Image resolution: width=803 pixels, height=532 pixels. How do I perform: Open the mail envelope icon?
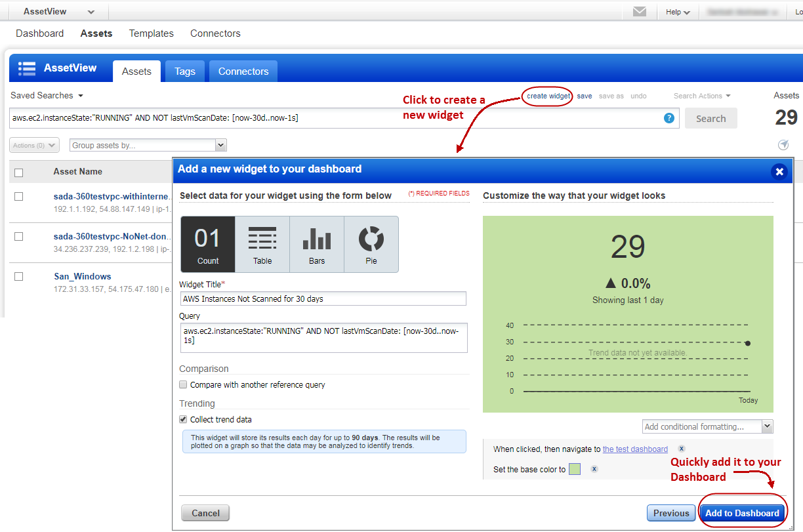point(640,11)
